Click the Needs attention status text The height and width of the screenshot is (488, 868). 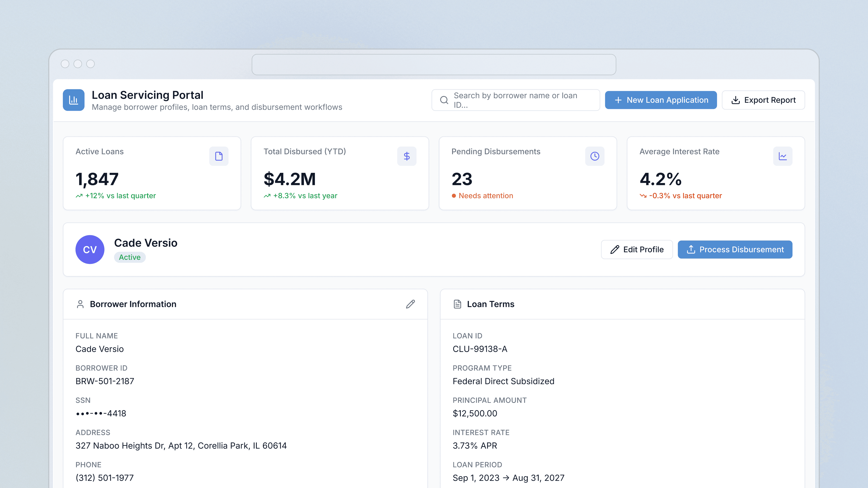486,196
